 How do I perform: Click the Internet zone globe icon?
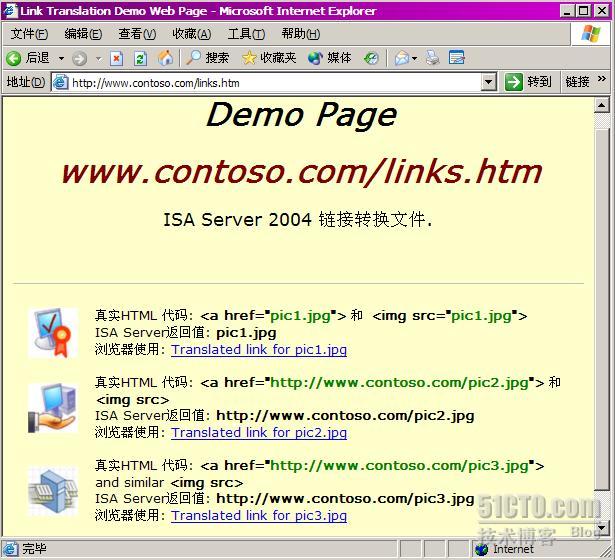[x=481, y=549]
